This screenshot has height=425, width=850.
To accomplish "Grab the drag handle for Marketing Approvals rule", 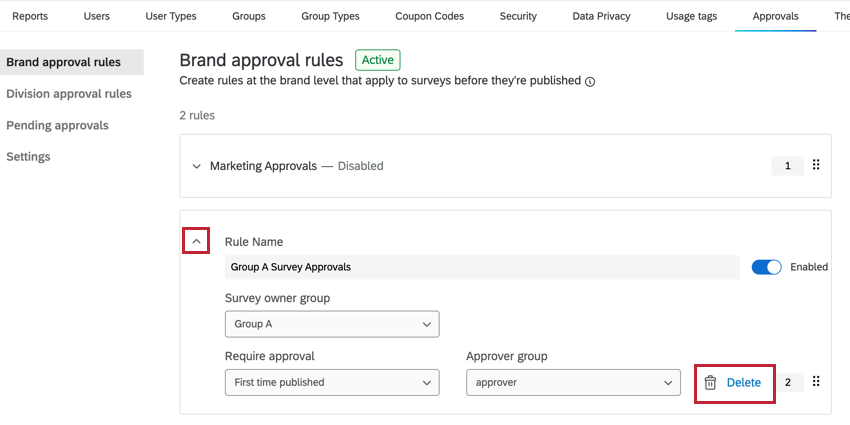I will tap(816, 166).
